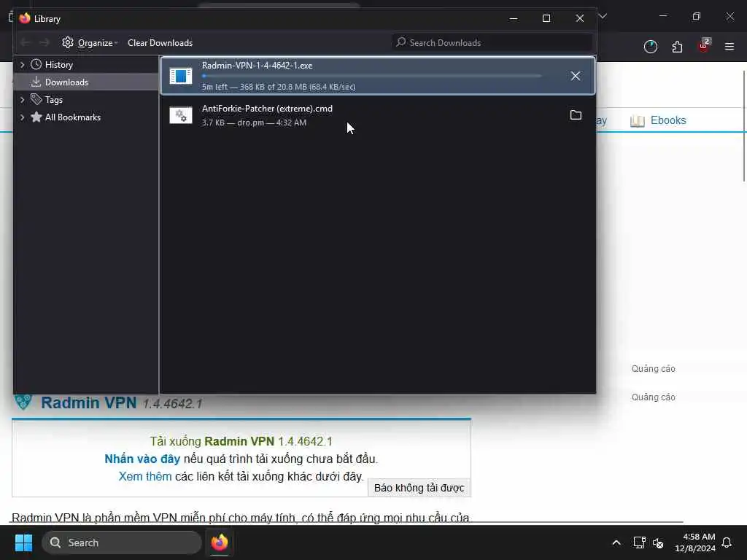The width and height of the screenshot is (747, 560).
Task: Click Clear Downloads button
Action: pyautogui.click(x=160, y=43)
